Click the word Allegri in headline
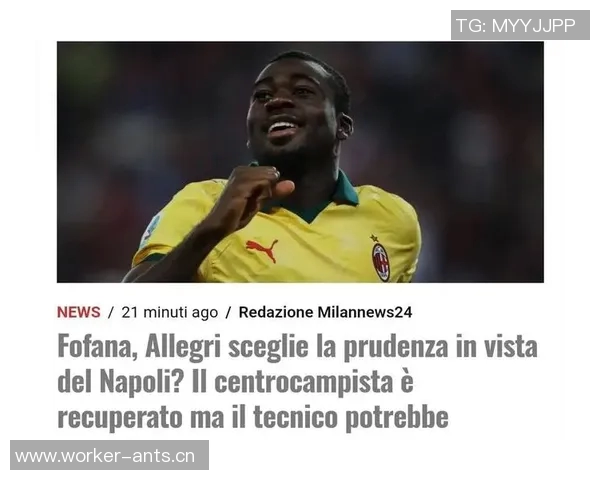The width and height of the screenshot is (600, 480). (183, 348)
